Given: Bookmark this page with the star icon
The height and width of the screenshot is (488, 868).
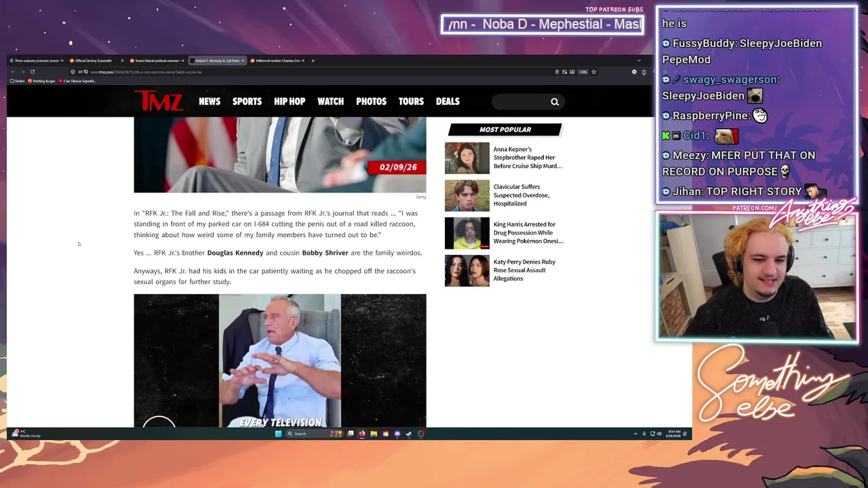Looking at the screenshot, I should tap(594, 72).
